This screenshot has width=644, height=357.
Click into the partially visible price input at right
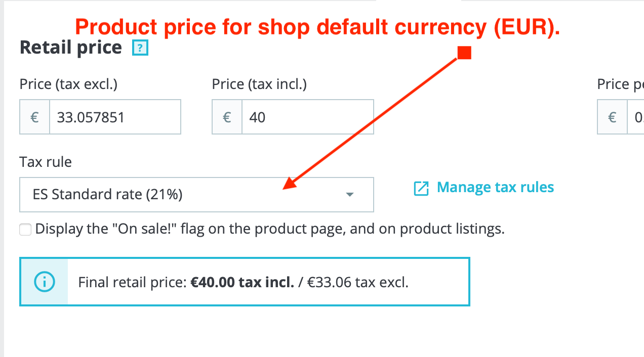(636, 117)
